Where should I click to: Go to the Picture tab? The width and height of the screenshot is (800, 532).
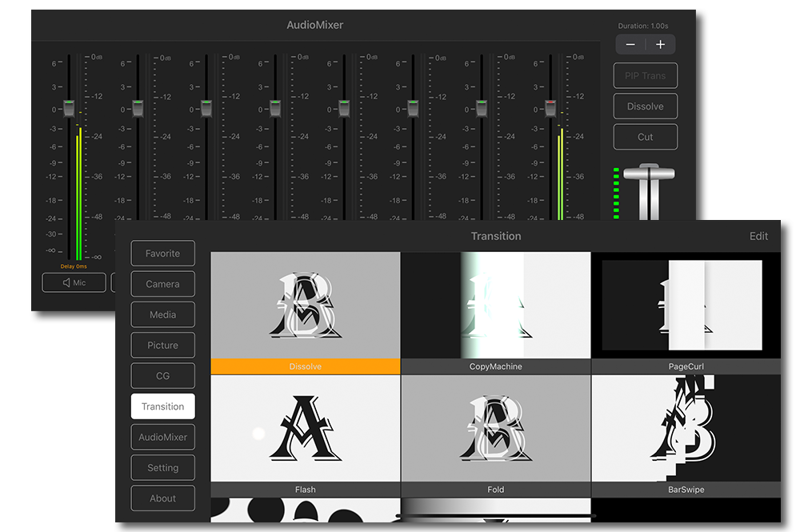click(162, 346)
